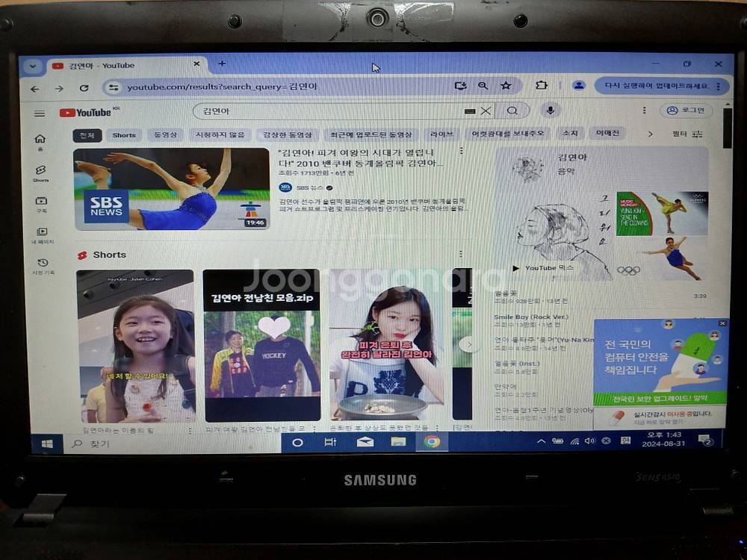Click the magnifier search button
Image resolution: width=747 pixels, height=560 pixels.
point(512,111)
